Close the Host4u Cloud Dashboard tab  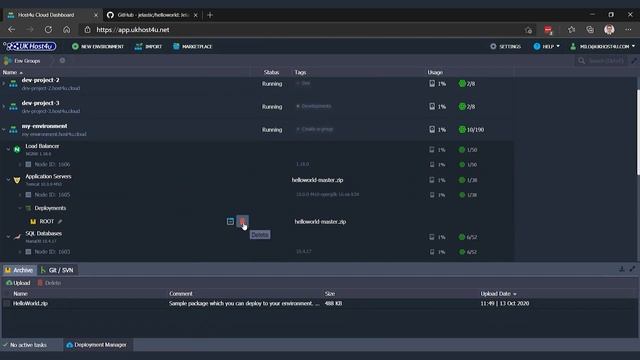96,15
